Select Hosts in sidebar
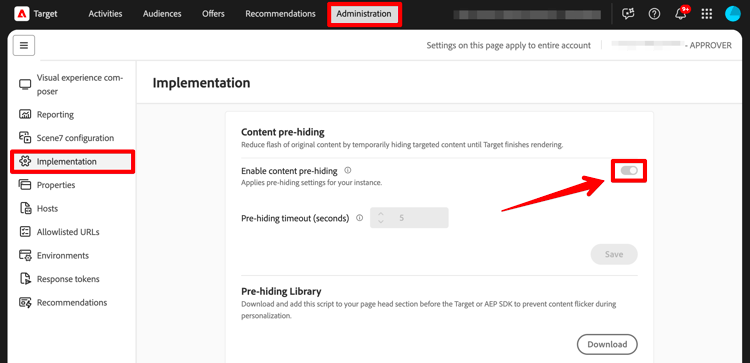This screenshot has width=750, height=363. [47, 209]
